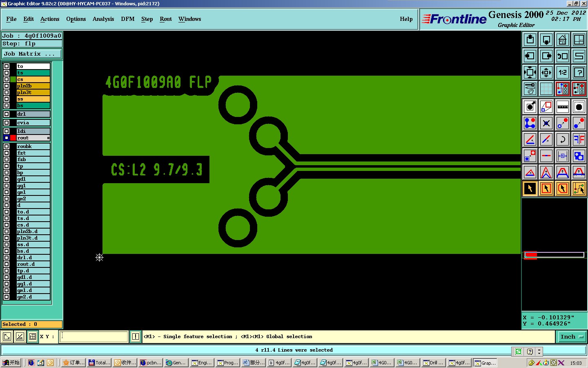Click the pan down icon
The height and width of the screenshot is (368, 588).
(x=546, y=40)
